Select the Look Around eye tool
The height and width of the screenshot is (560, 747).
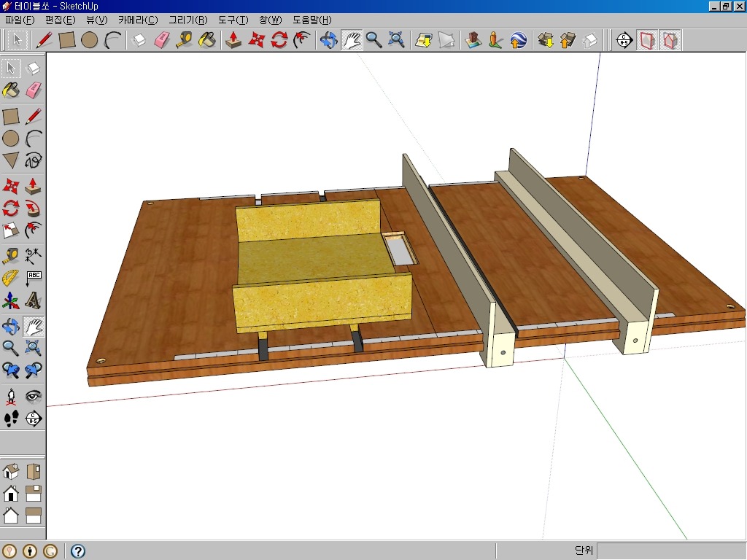coord(33,397)
